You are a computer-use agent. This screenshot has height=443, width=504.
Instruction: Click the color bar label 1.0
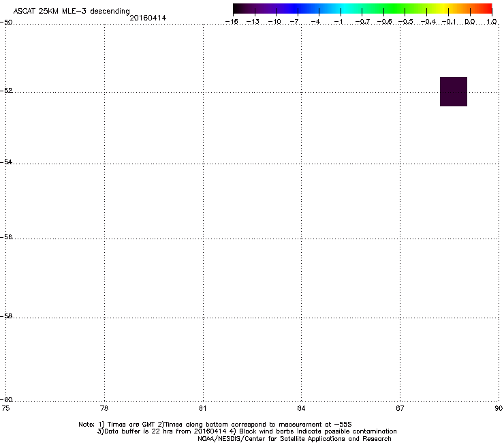492,22
